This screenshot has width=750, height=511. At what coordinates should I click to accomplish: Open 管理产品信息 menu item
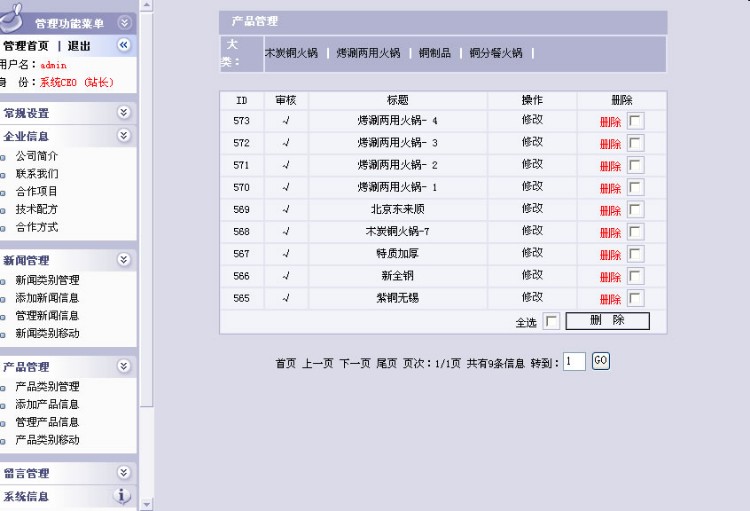(47, 422)
